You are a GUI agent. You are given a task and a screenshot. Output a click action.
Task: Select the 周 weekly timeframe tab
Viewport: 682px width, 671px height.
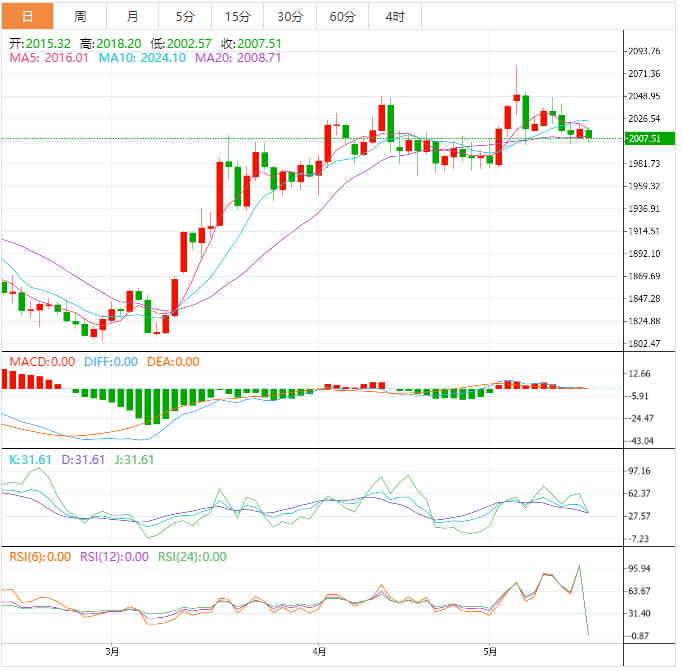pos(80,16)
